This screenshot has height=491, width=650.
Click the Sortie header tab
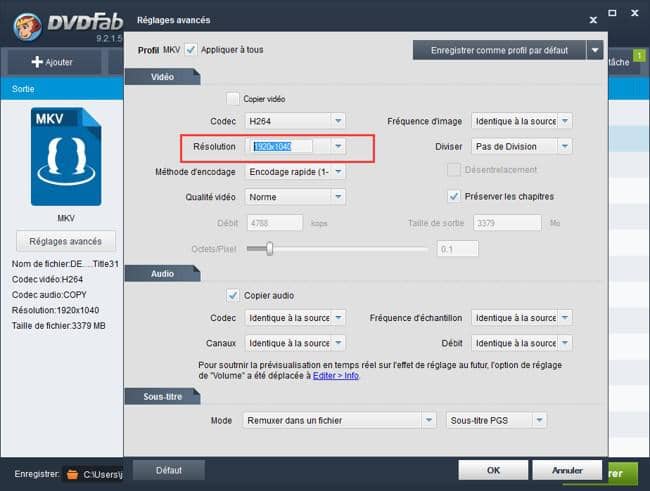click(23, 89)
